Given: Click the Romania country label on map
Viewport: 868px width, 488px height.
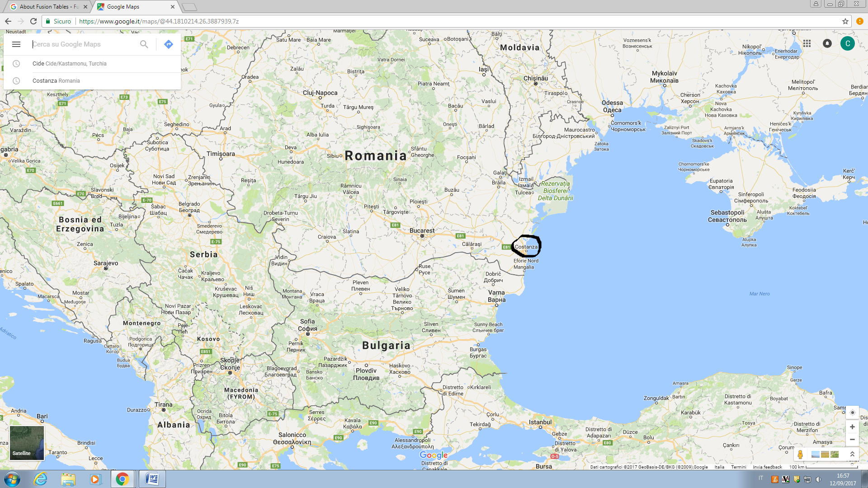Looking at the screenshot, I should pyautogui.click(x=376, y=156).
